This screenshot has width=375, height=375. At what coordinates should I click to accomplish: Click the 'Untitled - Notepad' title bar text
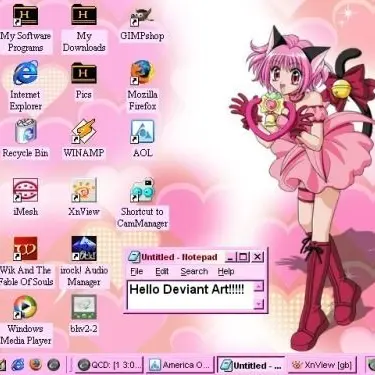(x=179, y=257)
